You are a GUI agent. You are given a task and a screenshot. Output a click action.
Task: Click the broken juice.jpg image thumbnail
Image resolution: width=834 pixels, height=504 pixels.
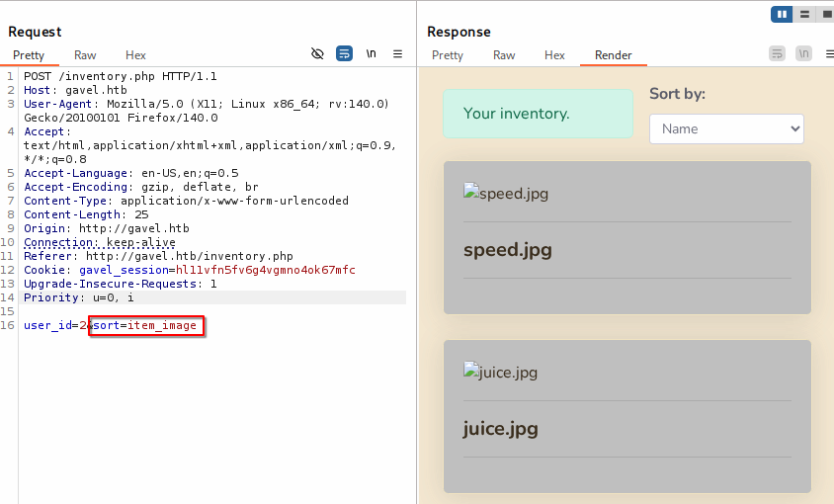[x=471, y=372]
